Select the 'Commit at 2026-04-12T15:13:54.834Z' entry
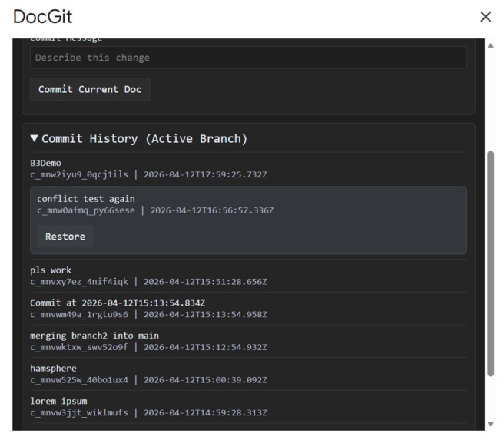Image resolution: width=504 pixels, height=440 pixels. pos(118,303)
